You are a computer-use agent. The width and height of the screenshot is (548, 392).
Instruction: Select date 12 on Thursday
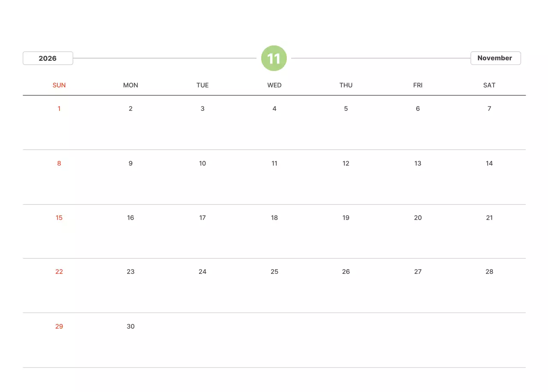coord(346,163)
